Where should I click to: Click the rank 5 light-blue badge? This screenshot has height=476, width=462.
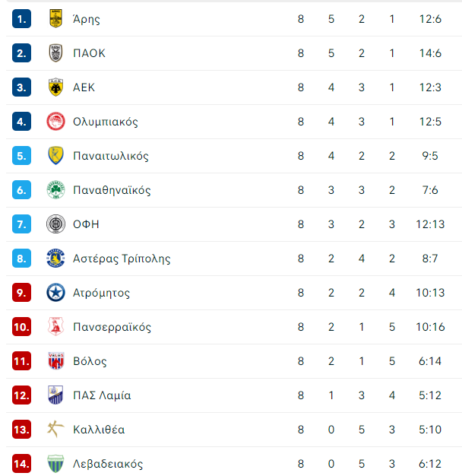[x=21, y=156]
